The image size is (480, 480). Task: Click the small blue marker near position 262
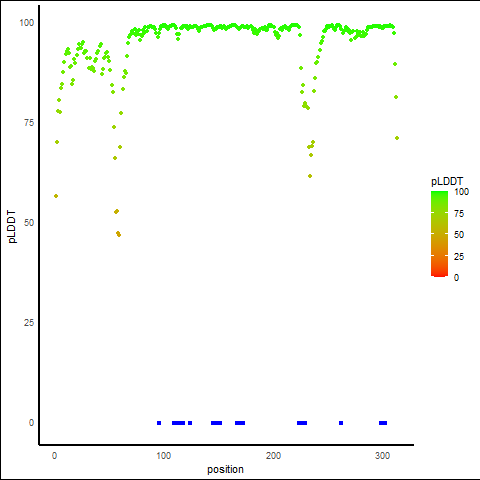click(x=341, y=423)
